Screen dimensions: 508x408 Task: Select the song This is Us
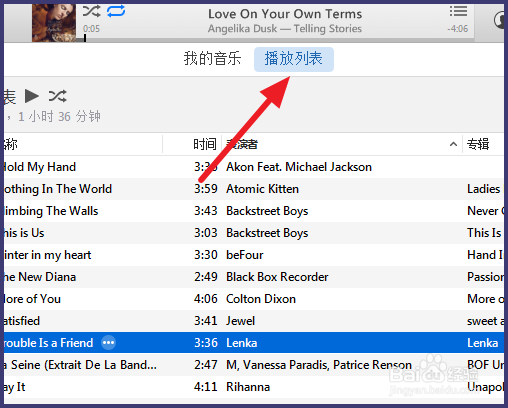24,233
